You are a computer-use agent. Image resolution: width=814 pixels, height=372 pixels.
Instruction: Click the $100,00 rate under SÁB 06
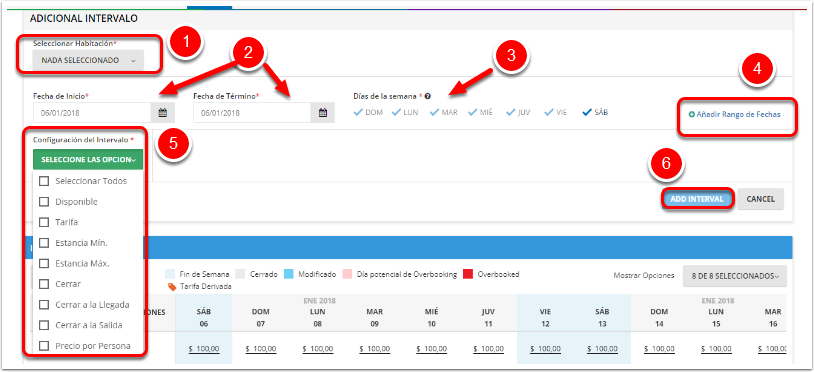204,349
